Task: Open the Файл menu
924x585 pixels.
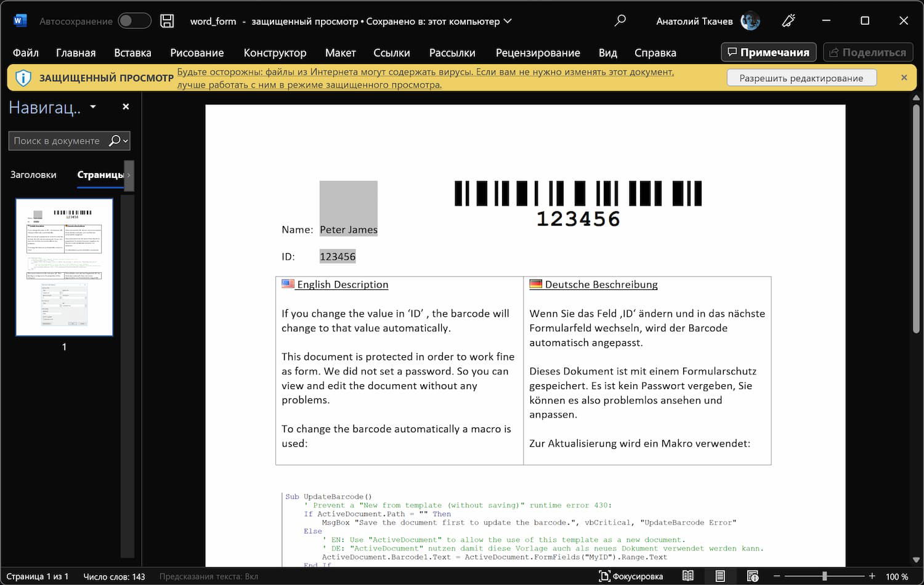Action: pyautogui.click(x=26, y=52)
